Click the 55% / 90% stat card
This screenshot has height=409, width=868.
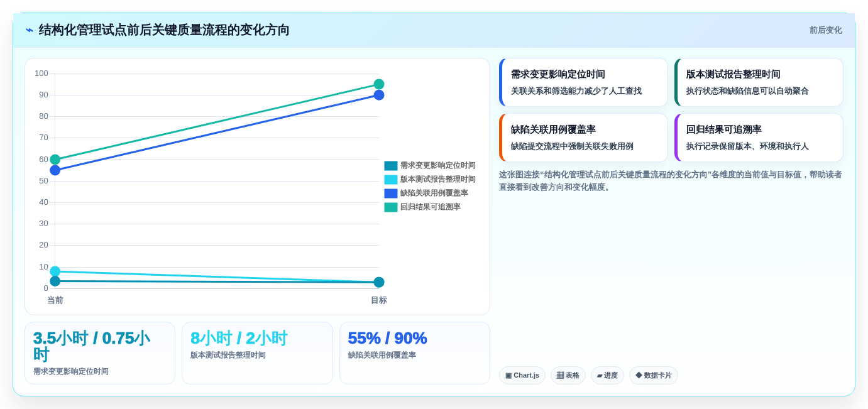coord(415,353)
